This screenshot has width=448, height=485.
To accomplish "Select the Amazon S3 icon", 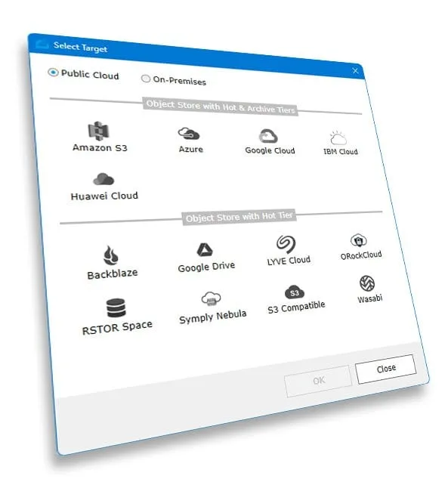I will 98,131.
